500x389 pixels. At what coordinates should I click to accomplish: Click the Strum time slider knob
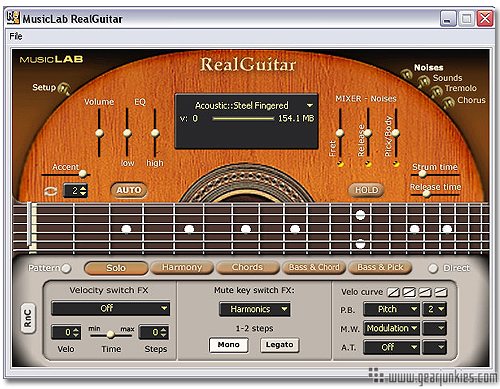click(x=422, y=174)
